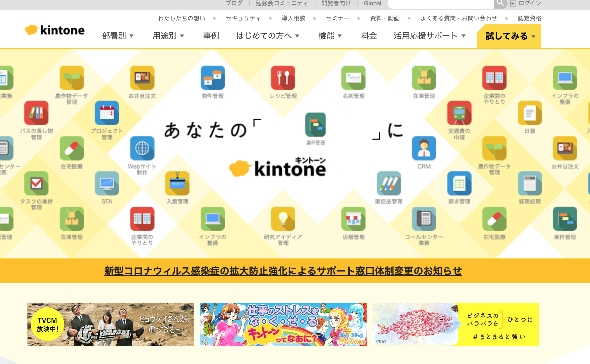Viewport: 590px width, 364px height.
Task: Click the 店舗管理 storefront icon
Action: [353, 219]
